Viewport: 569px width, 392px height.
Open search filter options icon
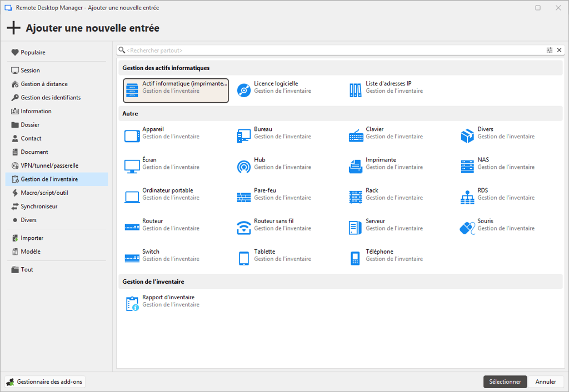(550, 50)
